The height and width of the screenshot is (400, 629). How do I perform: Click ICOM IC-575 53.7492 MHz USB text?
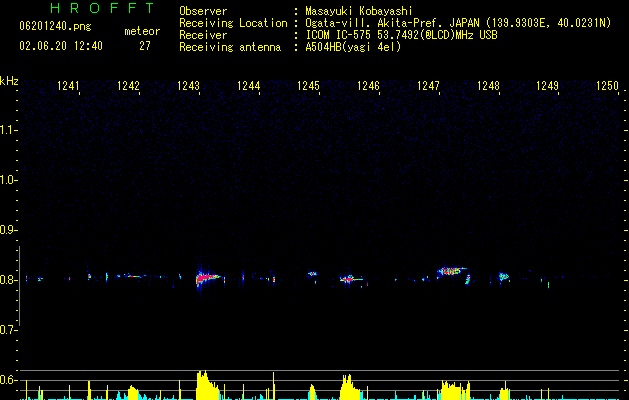point(401,35)
